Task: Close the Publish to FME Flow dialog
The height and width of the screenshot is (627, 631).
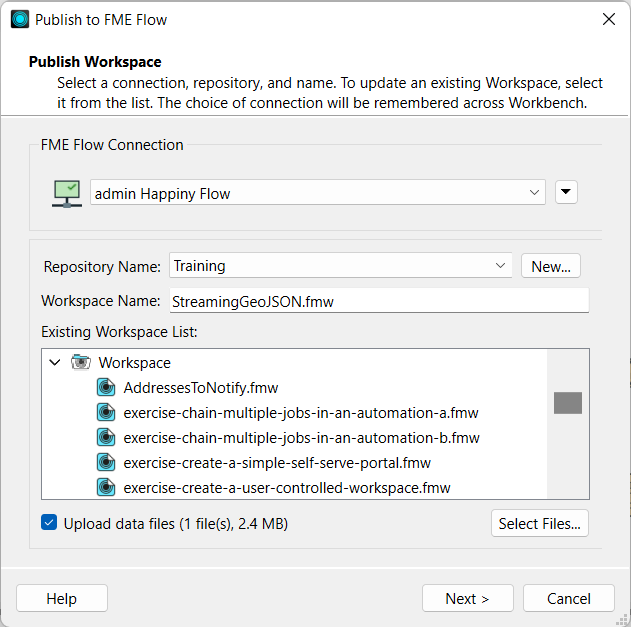Action: [x=608, y=19]
